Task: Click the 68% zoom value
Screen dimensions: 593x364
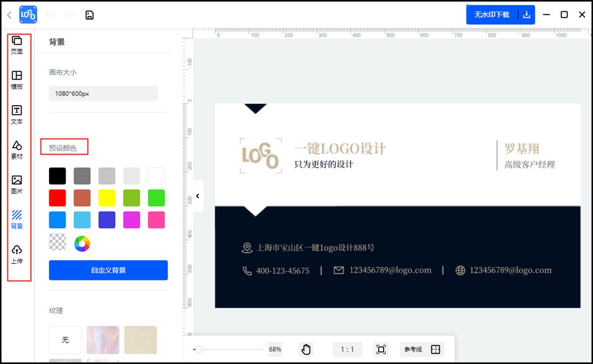Action: point(275,349)
